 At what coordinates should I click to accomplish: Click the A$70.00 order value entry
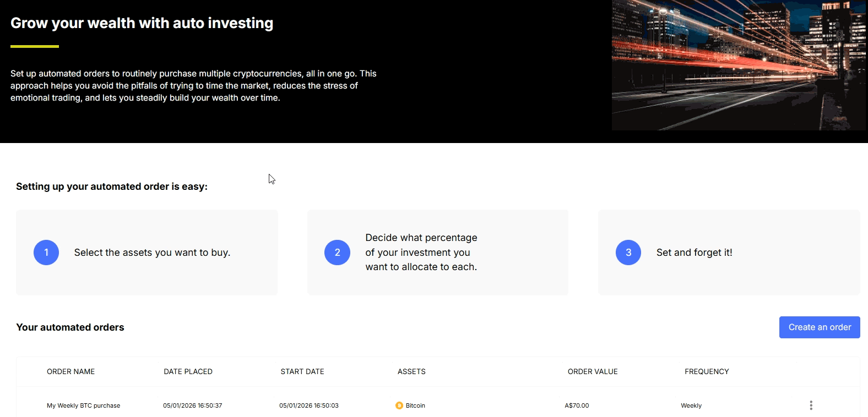pos(577,405)
